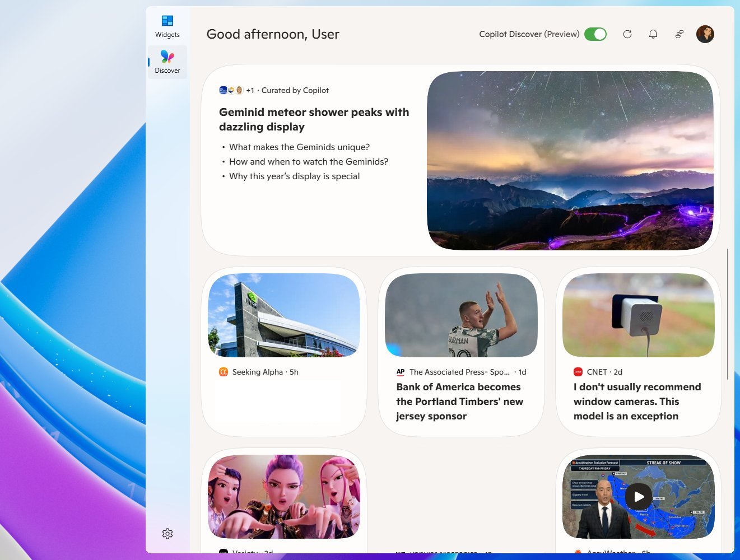Open 'Bank of America becomes the Portland Timbers' story

tap(459, 401)
